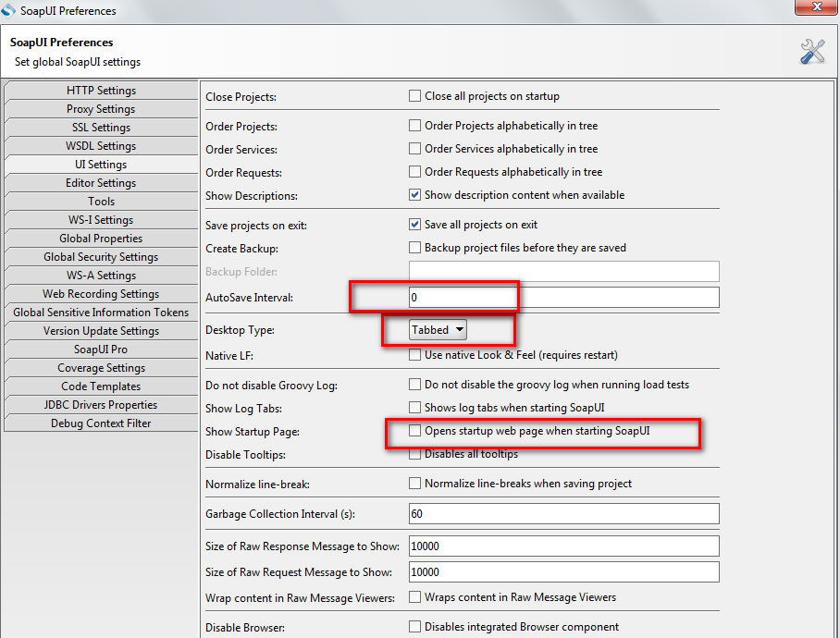
Task: Check Disables all tooltips option
Action: coord(414,454)
